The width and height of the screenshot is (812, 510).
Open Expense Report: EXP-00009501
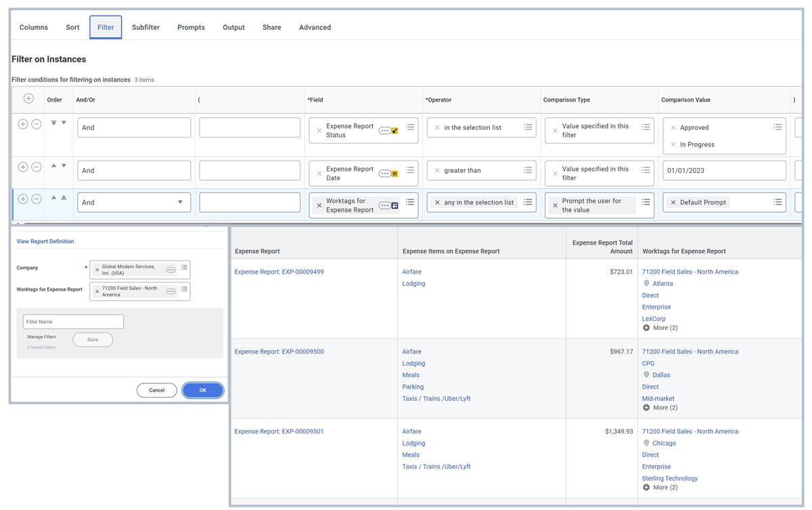pyautogui.click(x=279, y=431)
